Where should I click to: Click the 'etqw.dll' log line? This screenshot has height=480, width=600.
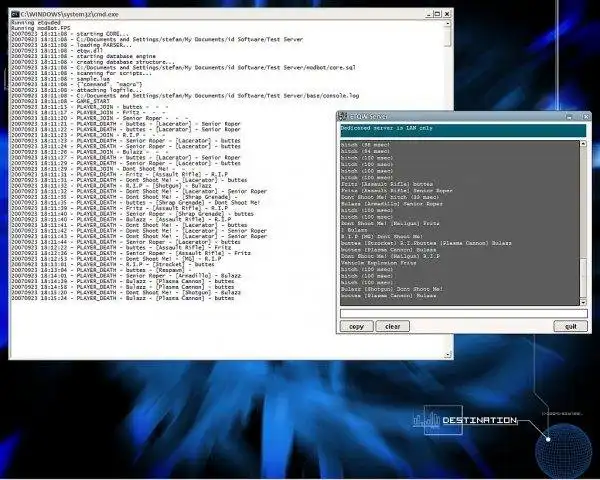57,51
